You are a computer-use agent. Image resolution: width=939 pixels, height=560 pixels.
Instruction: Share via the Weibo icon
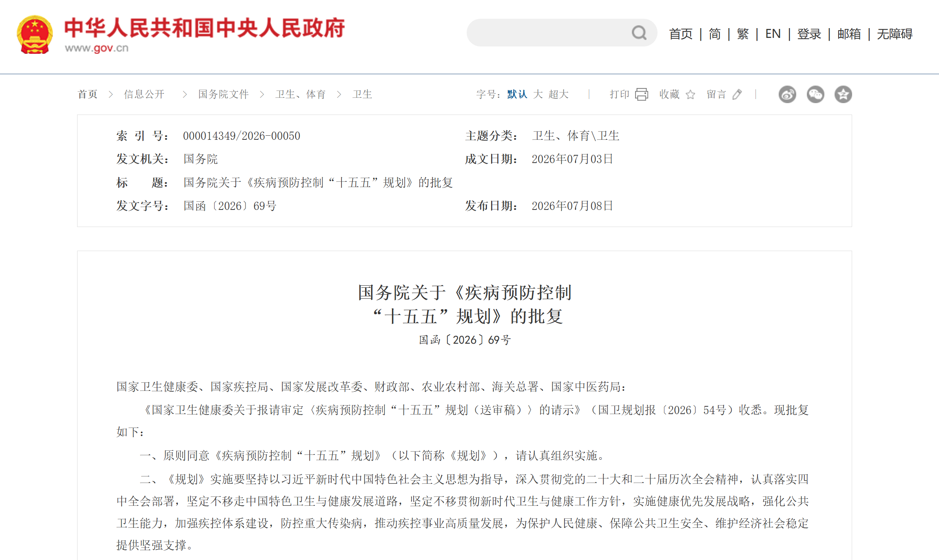coord(787,95)
